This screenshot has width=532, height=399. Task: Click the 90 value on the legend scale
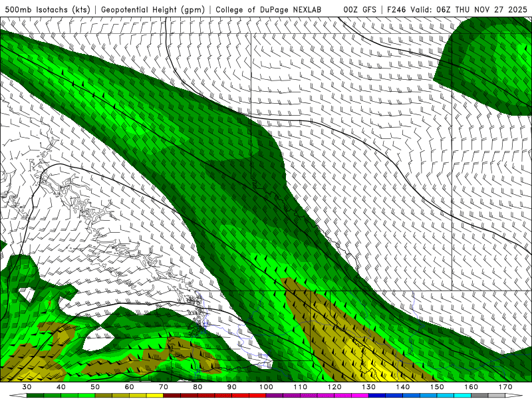(x=231, y=387)
